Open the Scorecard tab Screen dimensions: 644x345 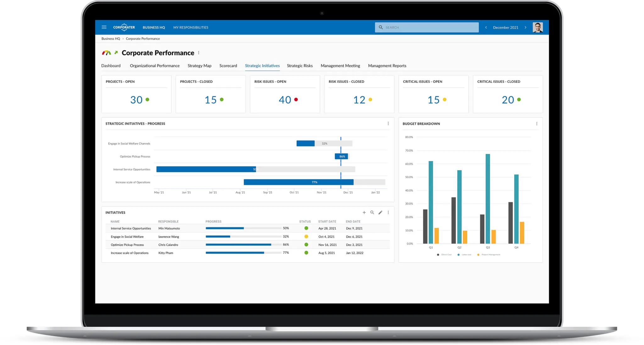tap(228, 66)
